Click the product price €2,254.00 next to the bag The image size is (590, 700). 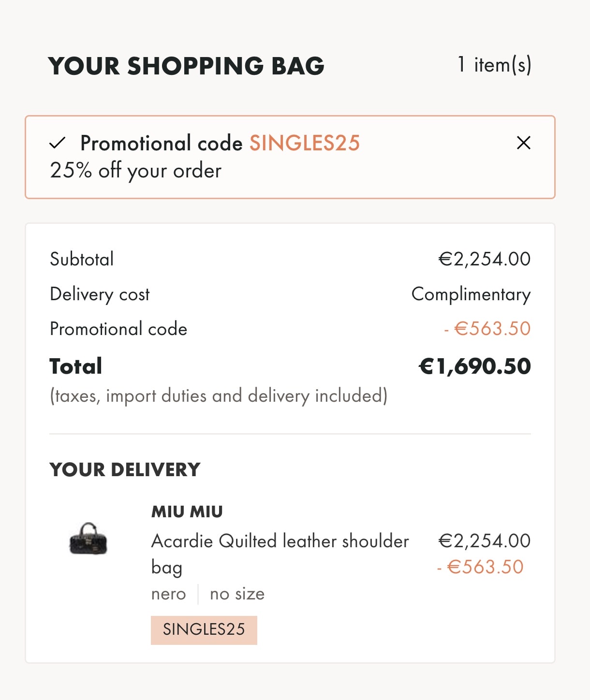pos(484,540)
